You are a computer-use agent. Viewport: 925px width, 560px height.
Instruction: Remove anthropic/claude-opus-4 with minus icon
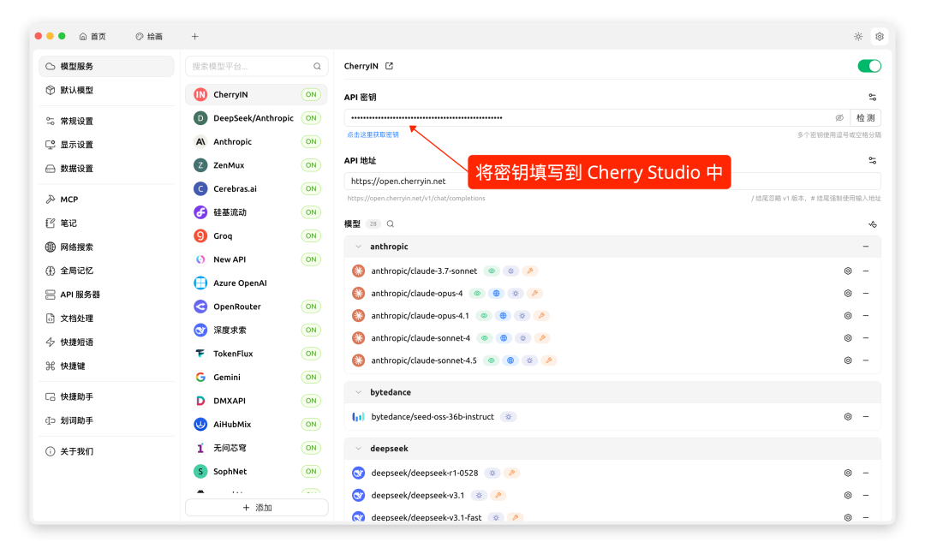click(865, 294)
